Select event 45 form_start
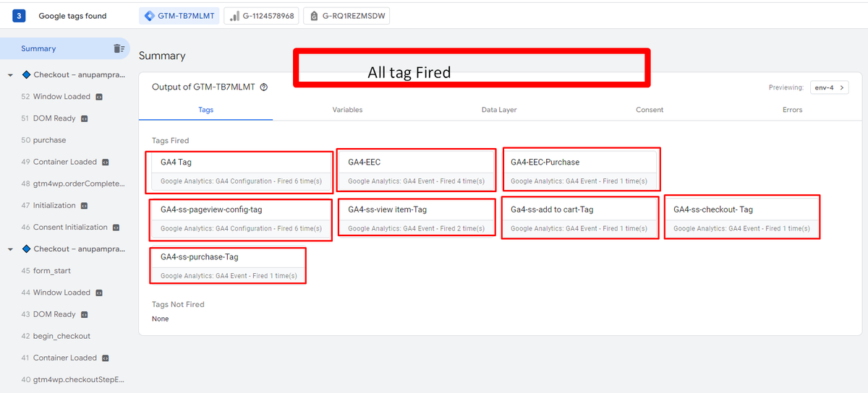868x393 pixels. [x=46, y=271]
